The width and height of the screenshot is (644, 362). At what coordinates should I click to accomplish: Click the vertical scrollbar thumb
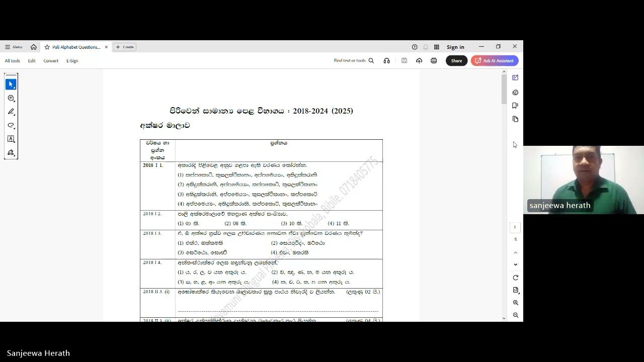coord(504,89)
